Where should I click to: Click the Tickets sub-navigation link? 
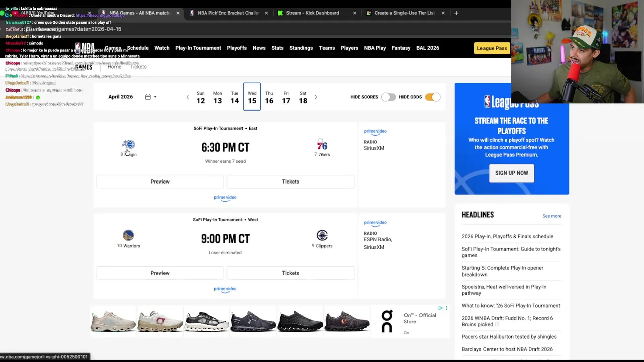click(x=138, y=67)
